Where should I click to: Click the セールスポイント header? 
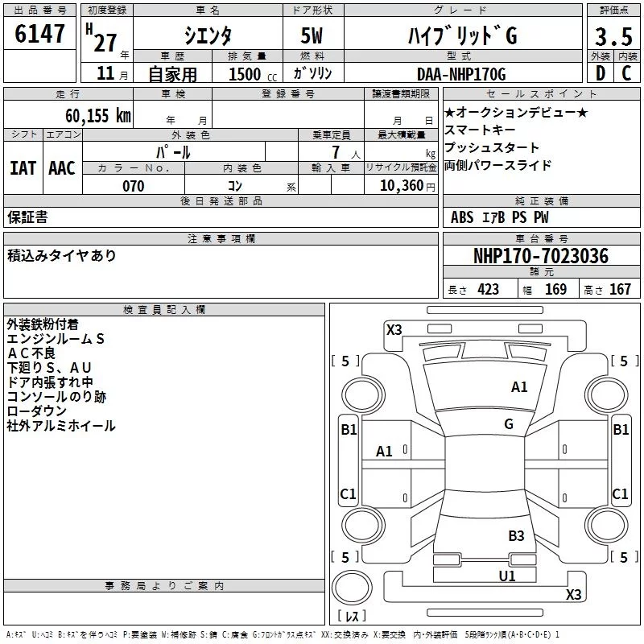point(541,94)
